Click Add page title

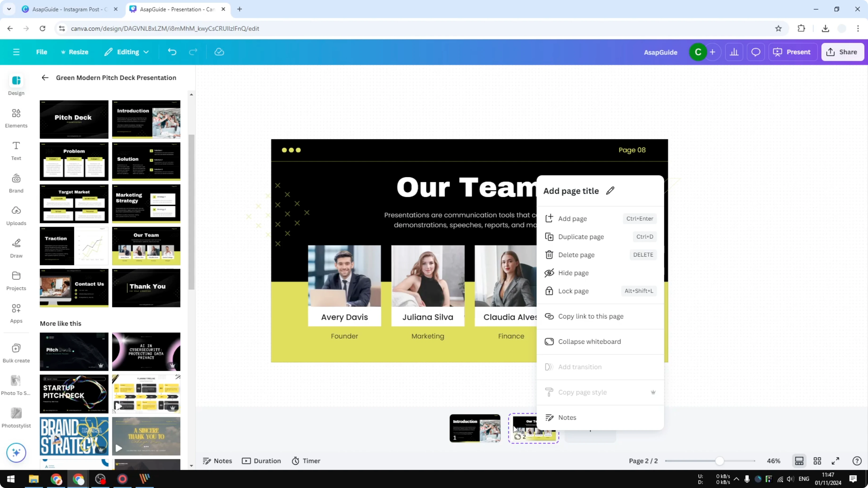pos(571,191)
